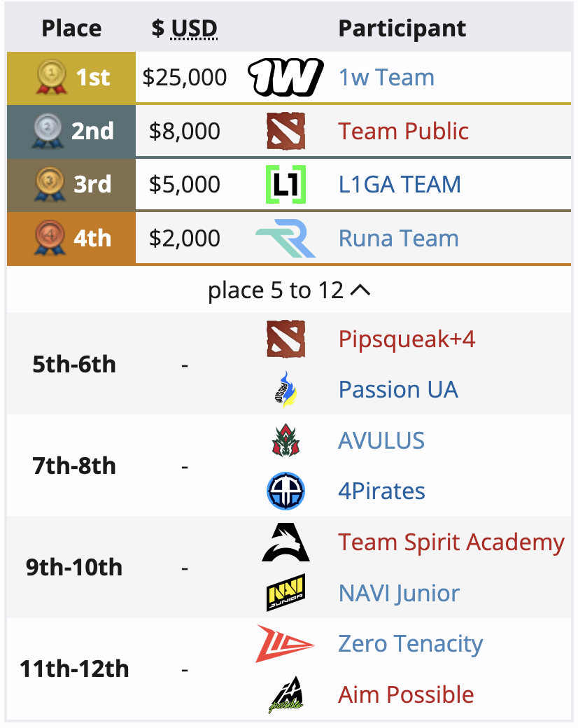Click the AVULUS dragon logo
Image resolution: width=578 pixels, height=728 pixels.
286,440
